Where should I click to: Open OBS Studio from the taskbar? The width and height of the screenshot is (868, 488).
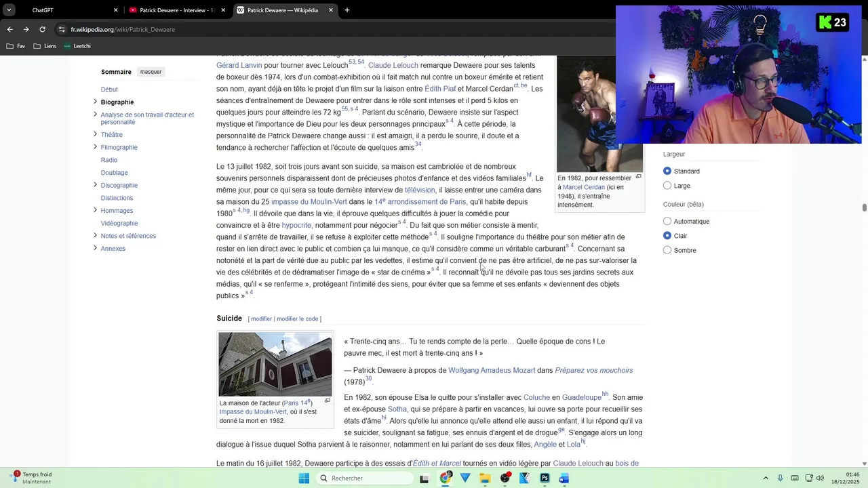[x=505, y=478]
